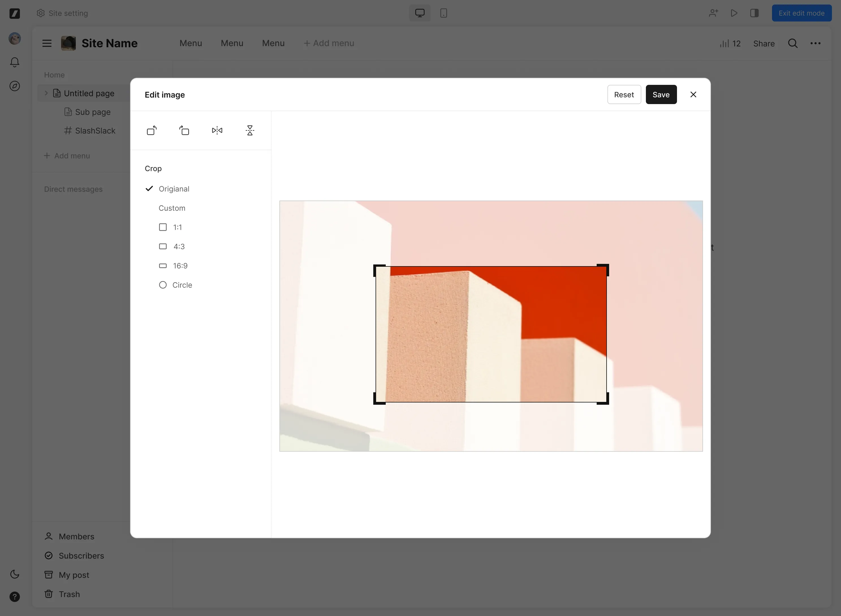Switch to mobile preview icon
This screenshot has height=616, width=841.
pos(443,13)
